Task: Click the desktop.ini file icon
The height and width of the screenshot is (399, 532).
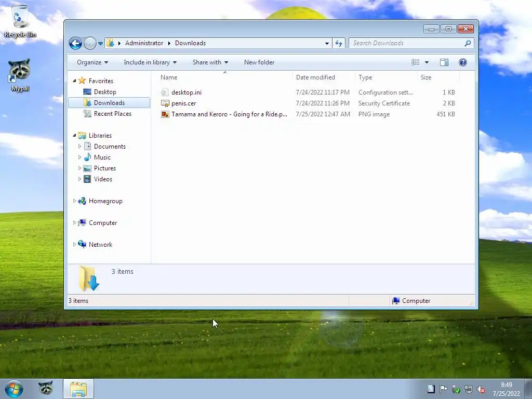Action: 165,92
